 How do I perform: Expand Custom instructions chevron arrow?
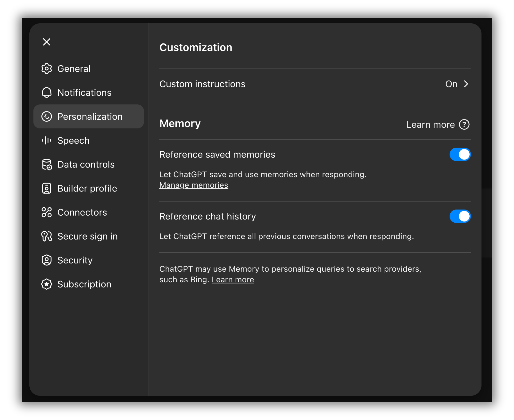[466, 84]
